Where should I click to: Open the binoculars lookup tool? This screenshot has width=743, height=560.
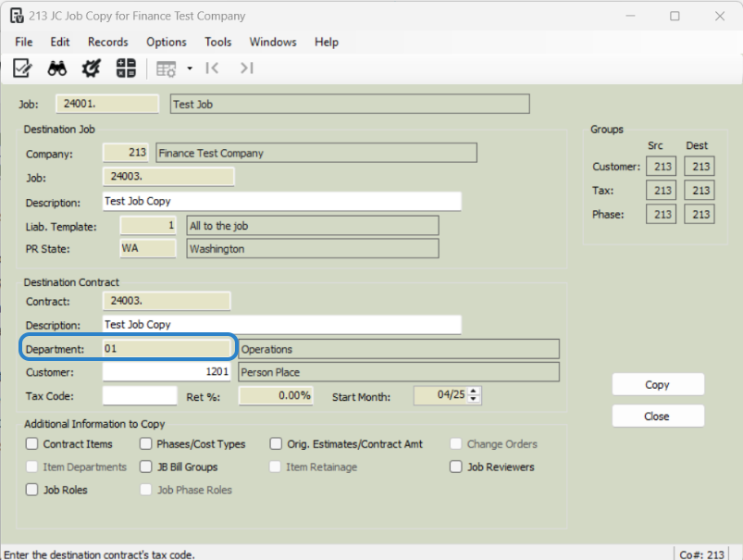pyautogui.click(x=56, y=68)
